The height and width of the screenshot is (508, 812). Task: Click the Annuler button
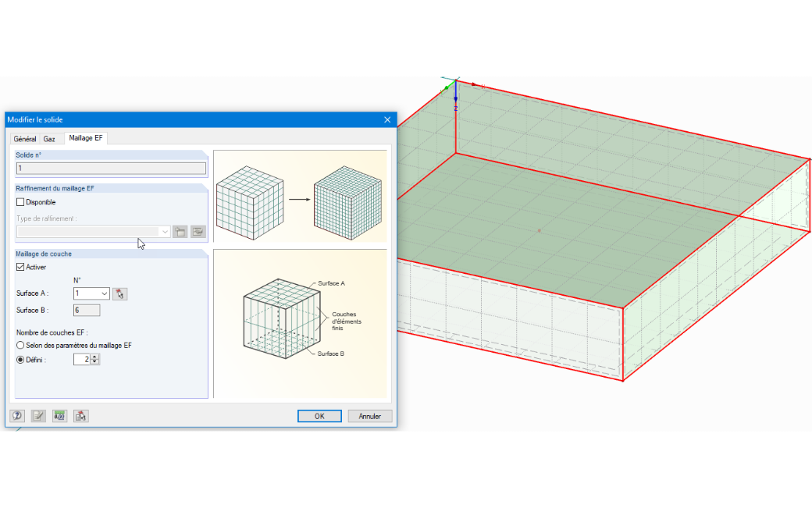[x=370, y=416]
